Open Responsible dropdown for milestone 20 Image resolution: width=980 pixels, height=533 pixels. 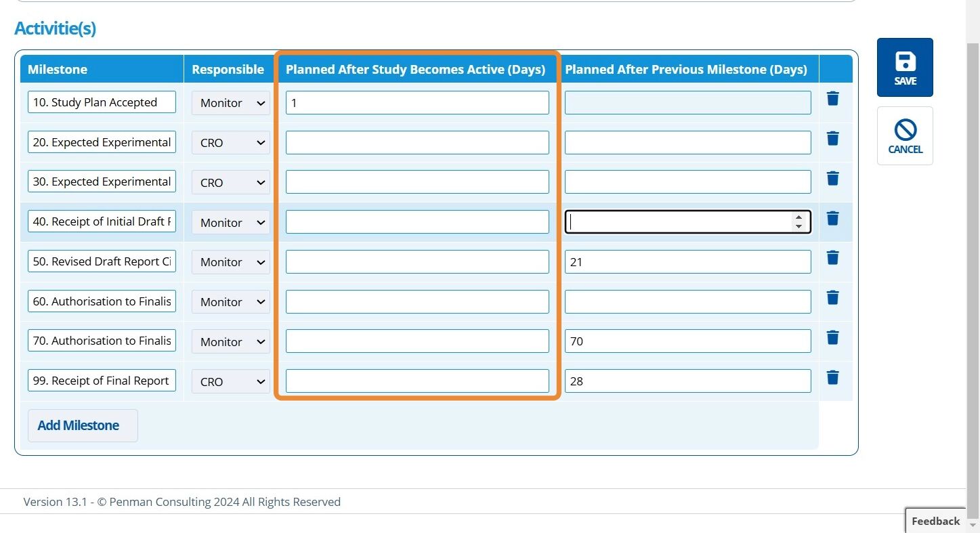coord(231,143)
